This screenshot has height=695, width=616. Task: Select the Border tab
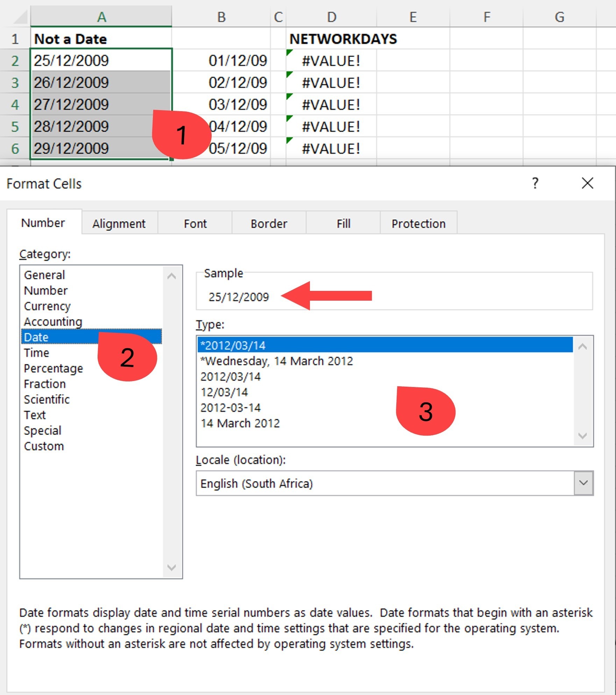click(x=269, y=223)
